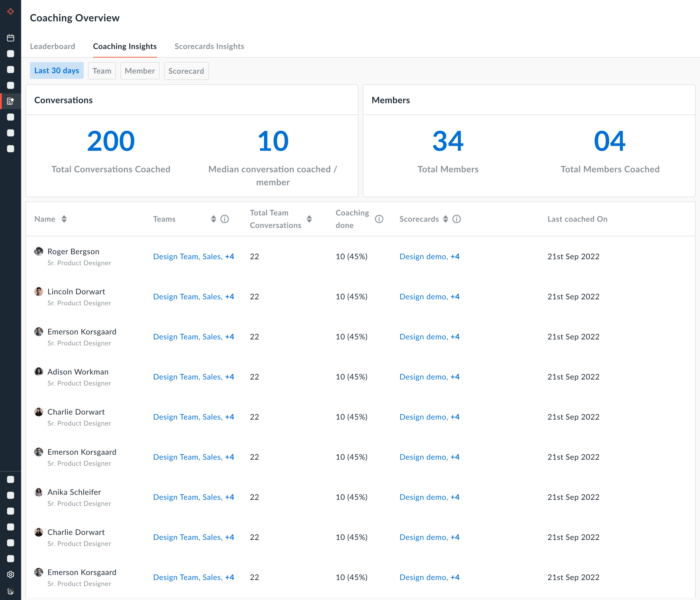Sort by Total Team Conversations
The image size is (700, 600).
tap(309, 219)
